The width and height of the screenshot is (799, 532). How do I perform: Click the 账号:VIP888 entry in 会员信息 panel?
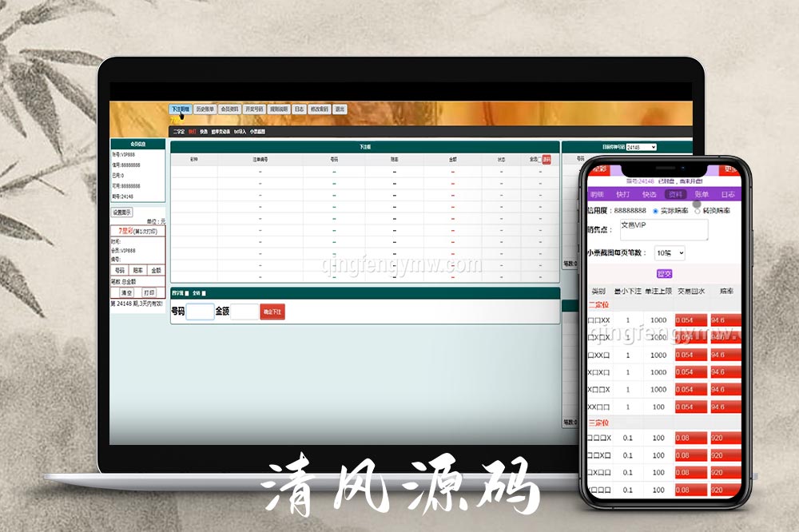click(x=124, y=154)
